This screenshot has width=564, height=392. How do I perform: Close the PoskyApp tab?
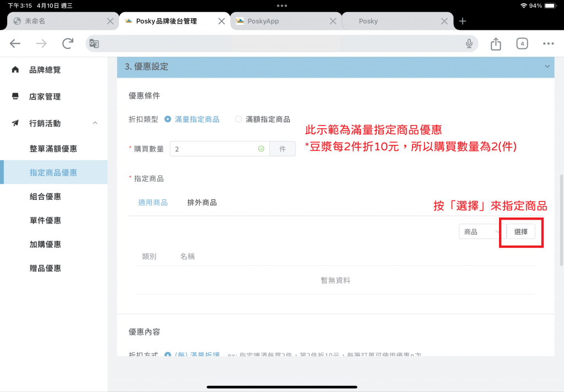click(x=333, y=21)
